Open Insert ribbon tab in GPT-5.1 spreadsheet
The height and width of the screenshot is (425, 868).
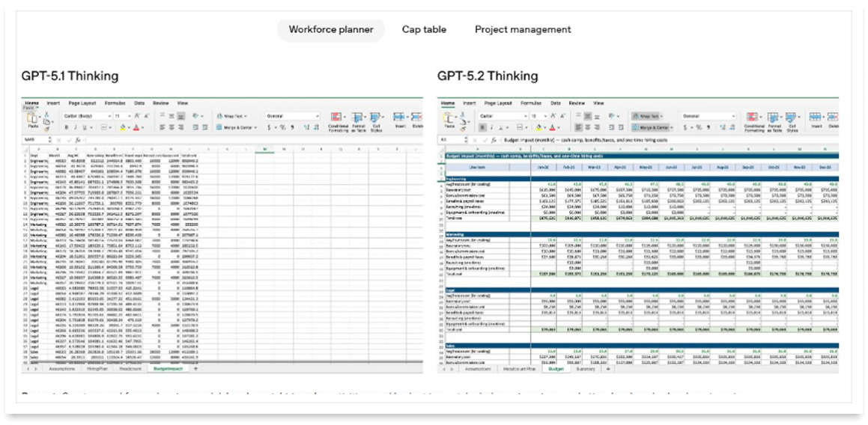53,103
